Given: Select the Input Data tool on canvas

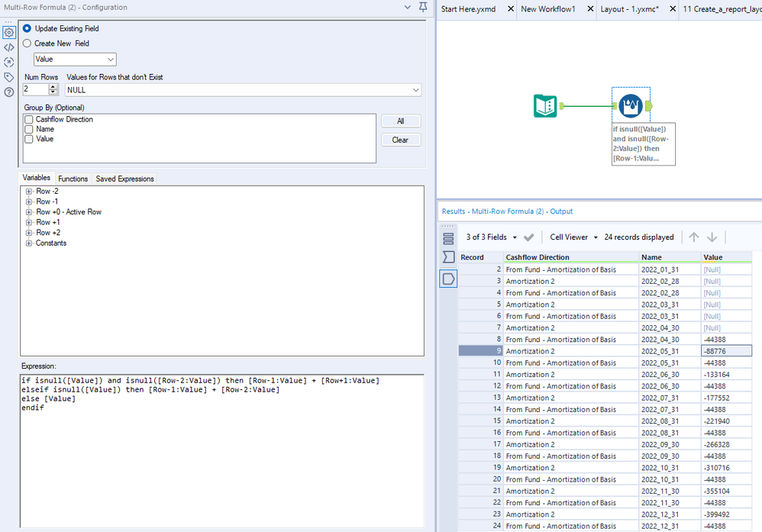Looking at the screenshot, I should coord(545,105).
